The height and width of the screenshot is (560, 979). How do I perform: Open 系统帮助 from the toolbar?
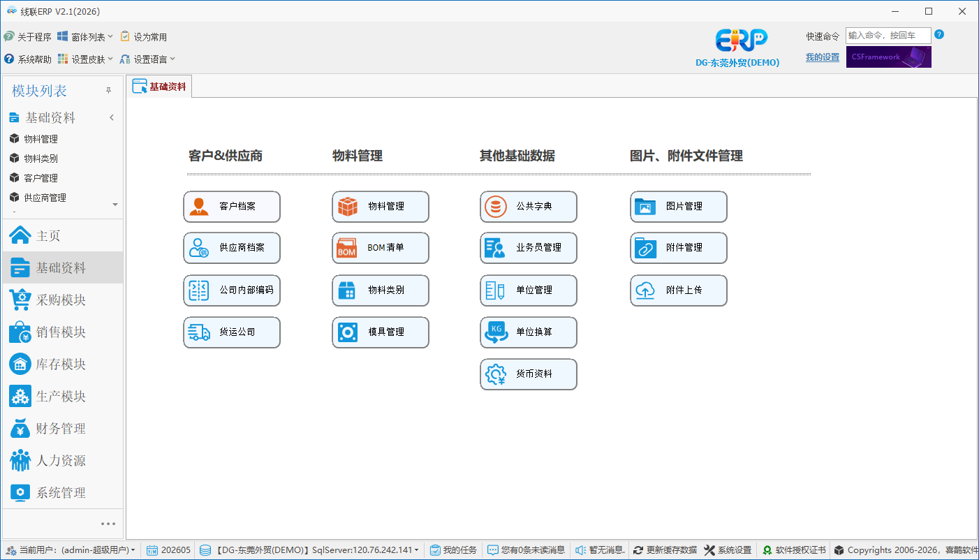tap(28, 59)
